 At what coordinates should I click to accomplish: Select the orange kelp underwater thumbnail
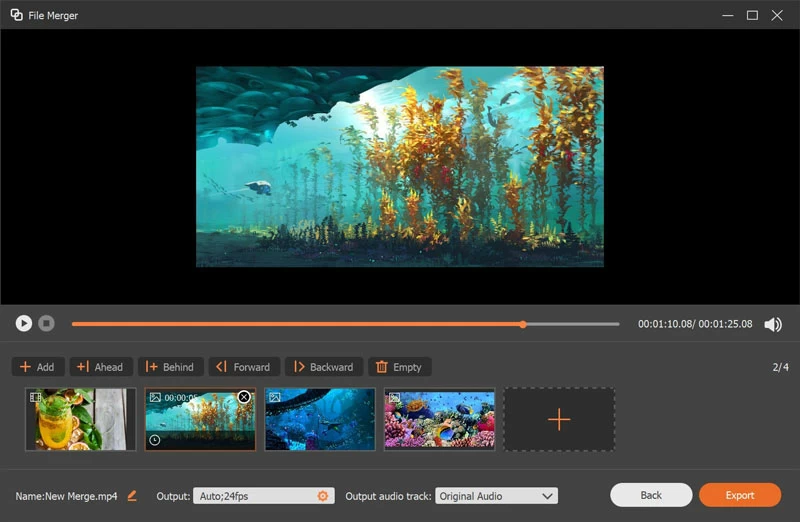point(201,419)
